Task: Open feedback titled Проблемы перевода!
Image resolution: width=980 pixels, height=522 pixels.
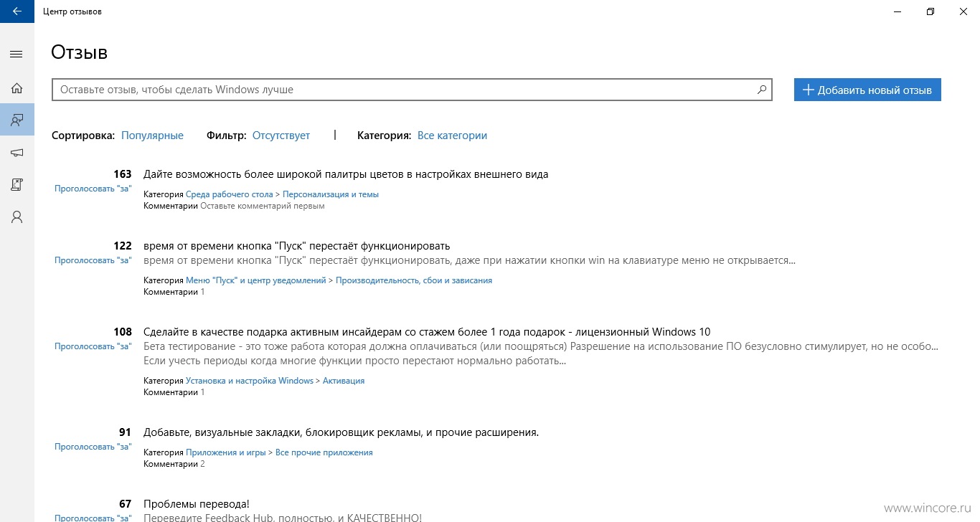Action: 197,504
